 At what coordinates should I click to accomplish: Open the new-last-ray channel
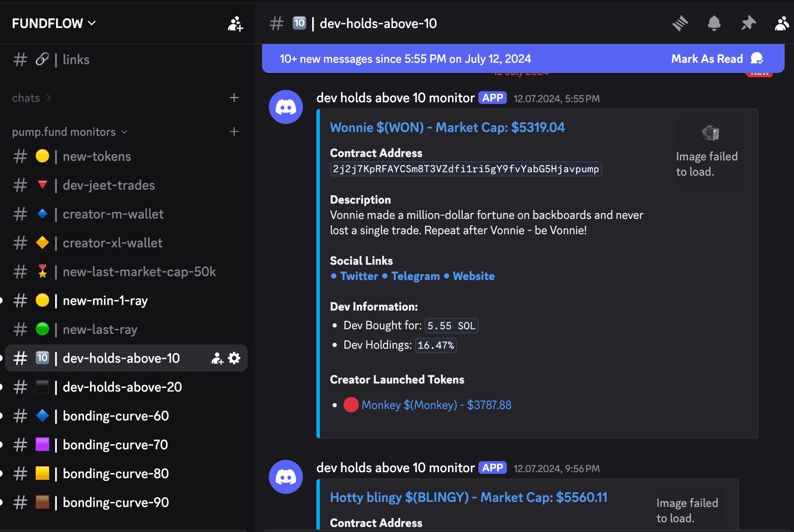click(126, 329)
